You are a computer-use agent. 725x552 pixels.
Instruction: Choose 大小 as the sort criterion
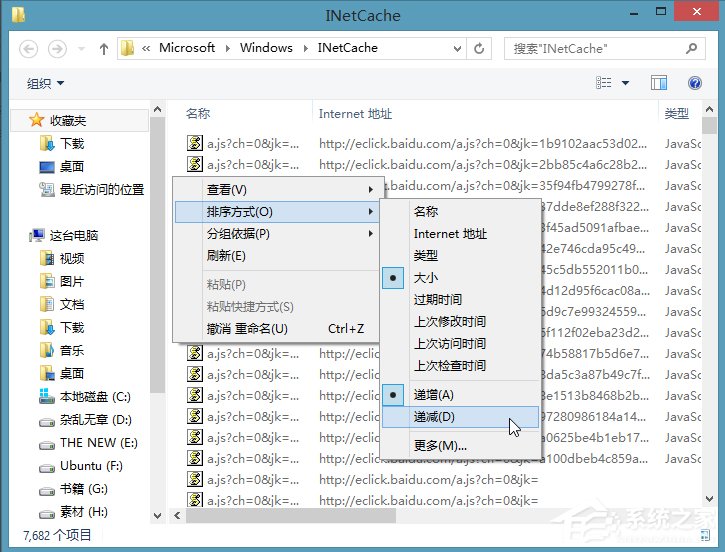pyautogui.click(x=426, y=277)
